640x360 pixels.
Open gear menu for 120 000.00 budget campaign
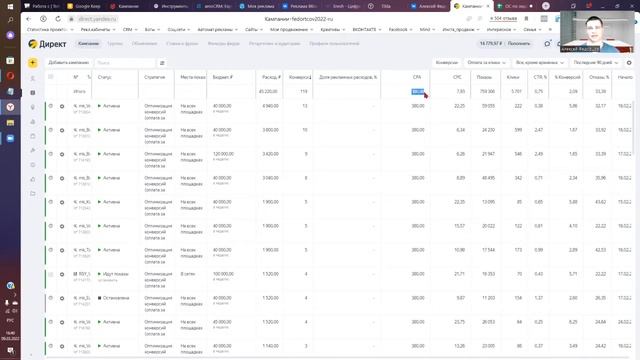pyautogui.click(x=62, y=154)
